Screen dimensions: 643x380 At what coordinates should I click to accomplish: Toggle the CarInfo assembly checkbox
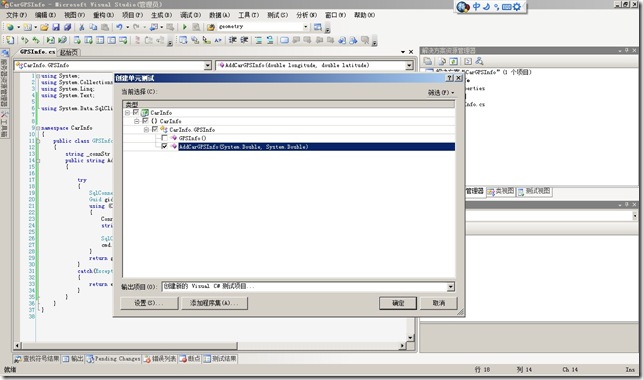pyautogui.click(x=136, y=112)
